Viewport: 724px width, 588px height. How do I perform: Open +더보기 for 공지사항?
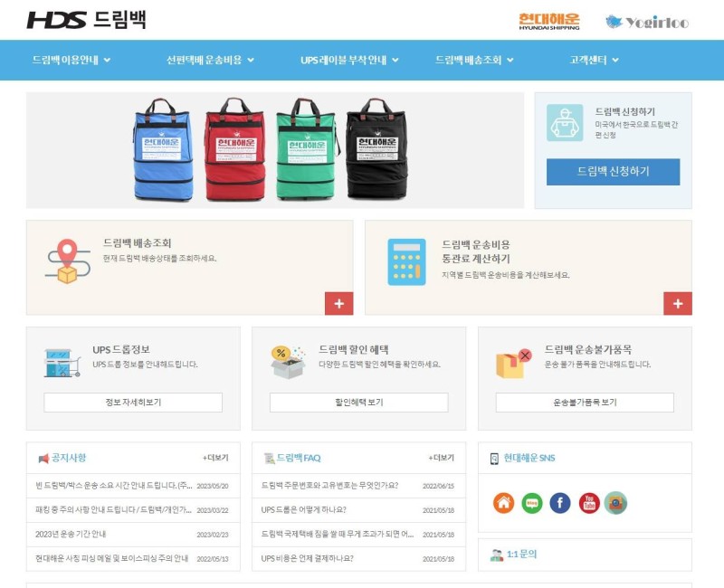[215, 458]
